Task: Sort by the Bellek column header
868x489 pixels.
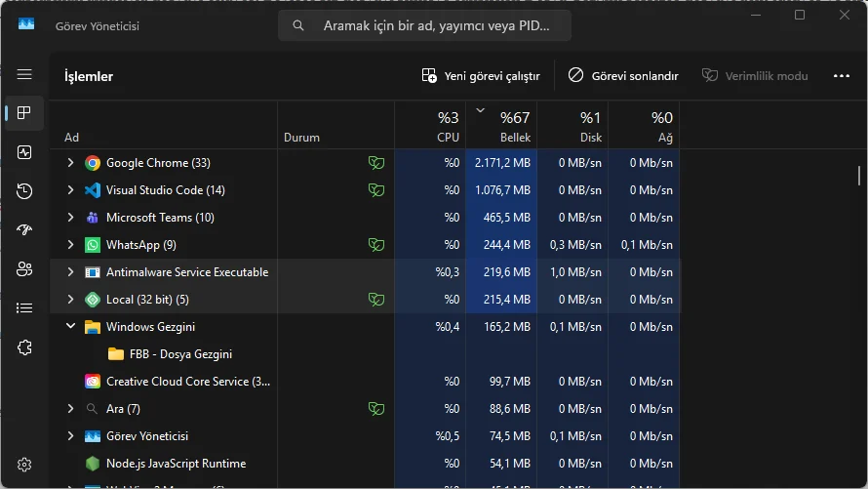Action: click(501, 125)
